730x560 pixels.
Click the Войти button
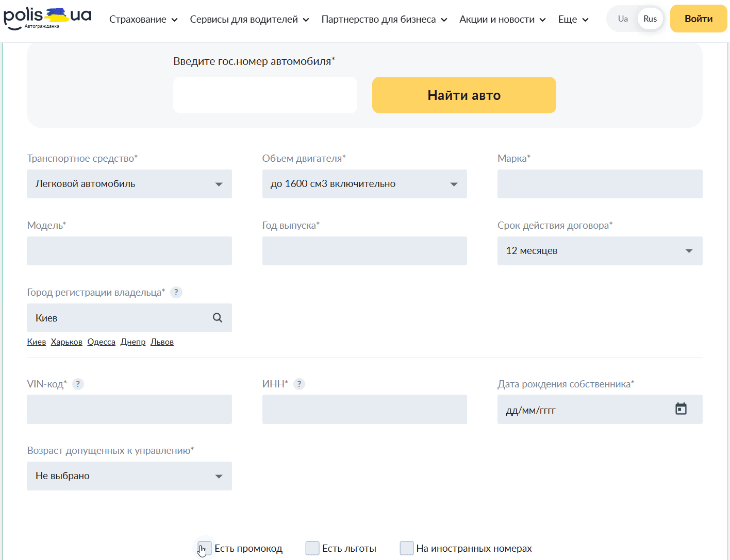698,19
